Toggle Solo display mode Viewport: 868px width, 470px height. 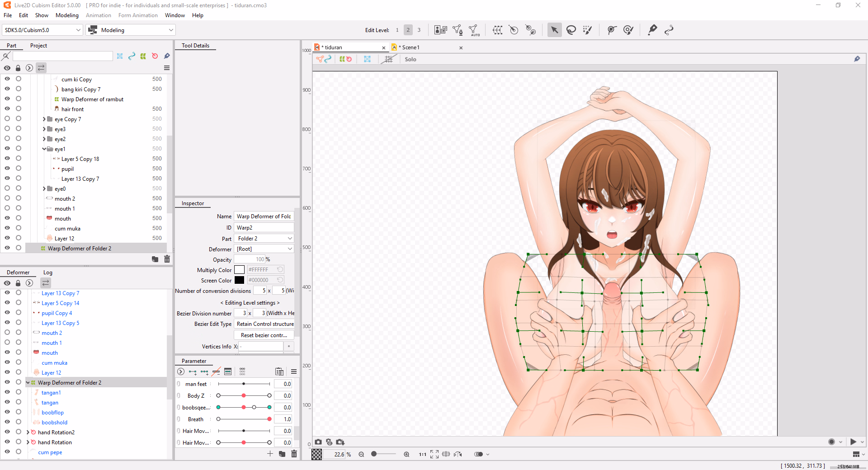click(x=410, y=59)
